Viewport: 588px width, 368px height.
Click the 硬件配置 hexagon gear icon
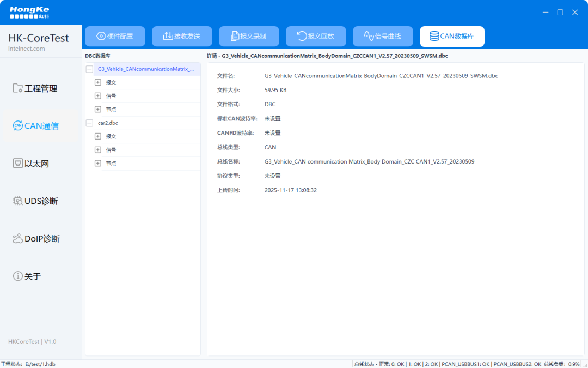coord(101,36)
